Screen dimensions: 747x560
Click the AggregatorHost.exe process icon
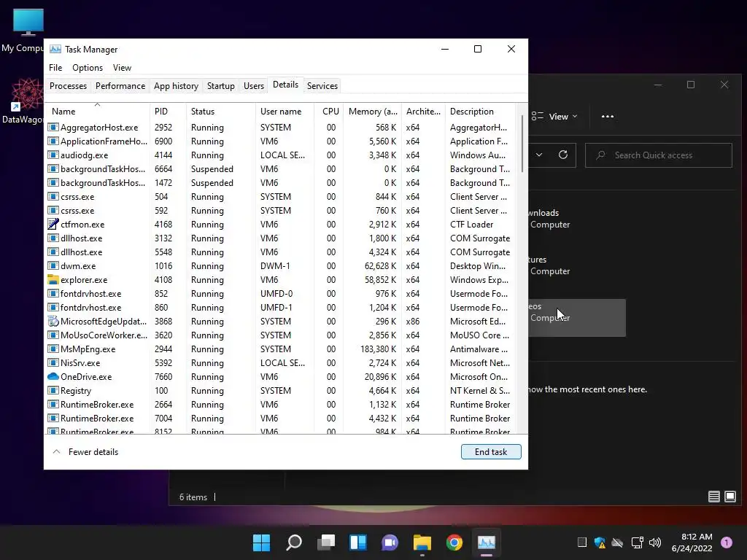click(53, 128)
